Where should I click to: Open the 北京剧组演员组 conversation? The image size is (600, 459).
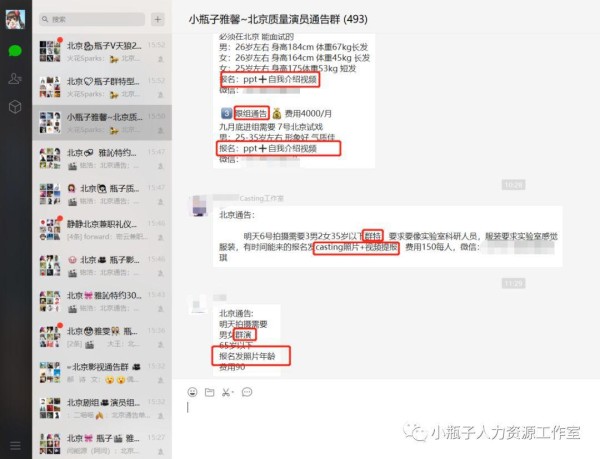click(102, 408)
